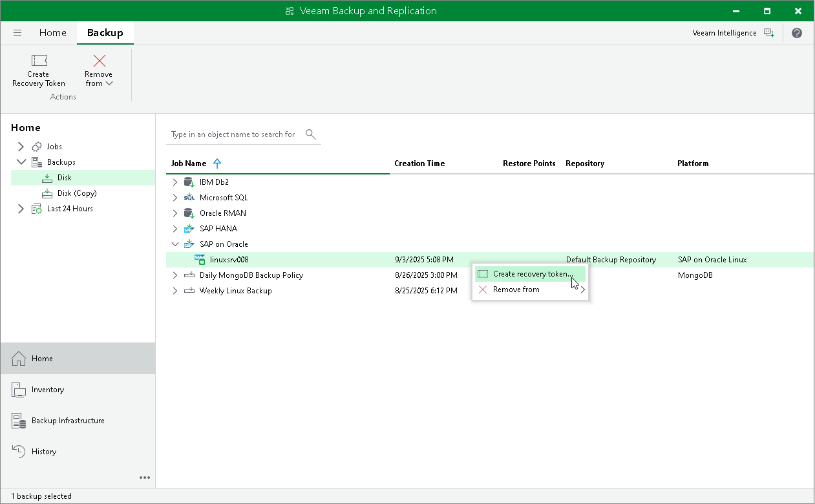Collapse the Backups tree node
Screen dimensions: 815x504
[x=21, y=162]
